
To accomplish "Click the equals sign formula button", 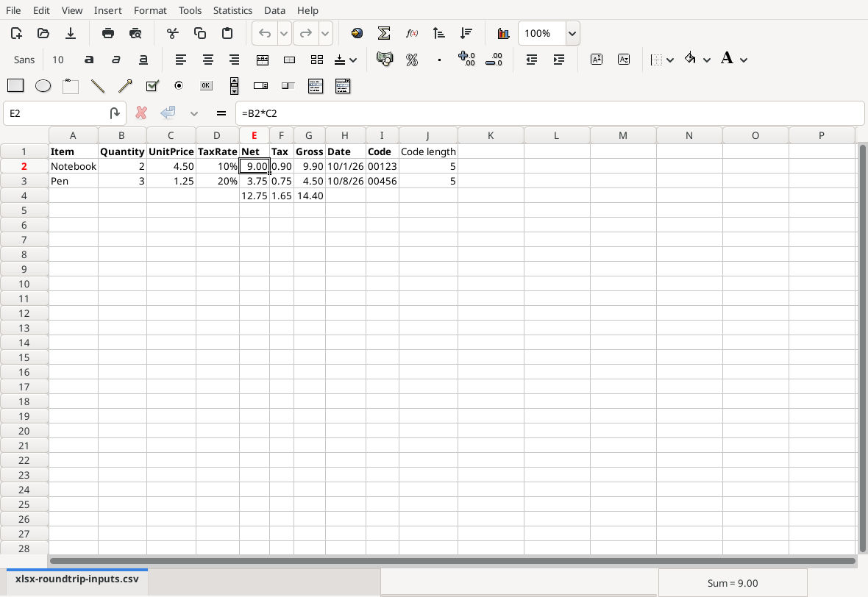I will pos(221,113).
